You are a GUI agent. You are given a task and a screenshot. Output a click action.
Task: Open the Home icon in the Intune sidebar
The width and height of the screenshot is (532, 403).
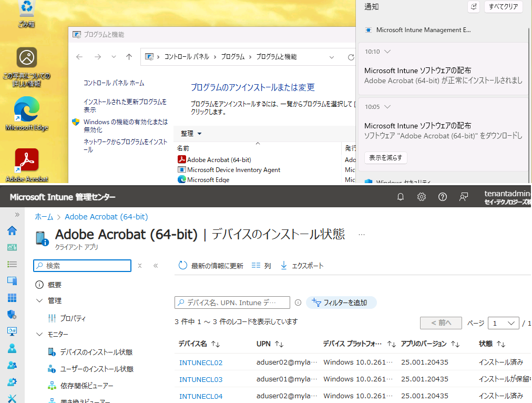(11, 231)
